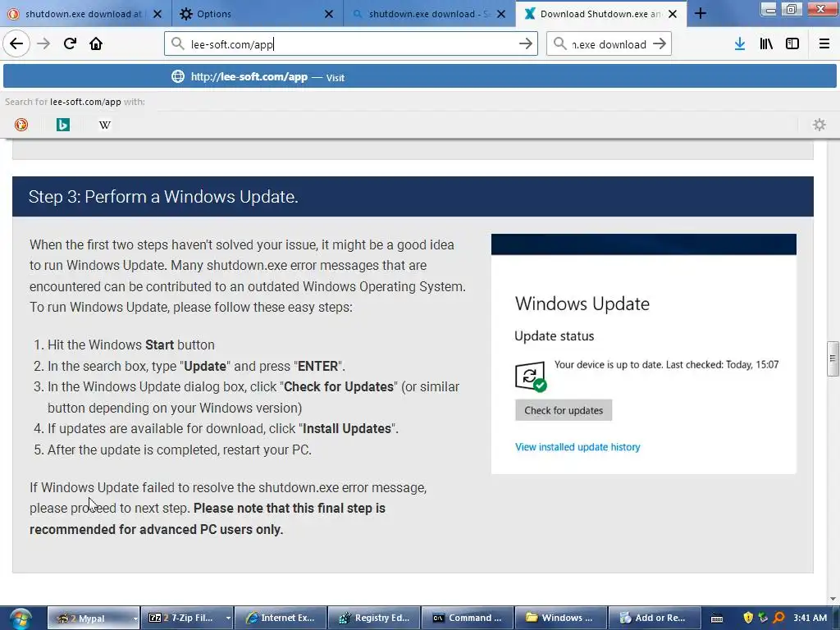Reload the current page

pos(71,43)
